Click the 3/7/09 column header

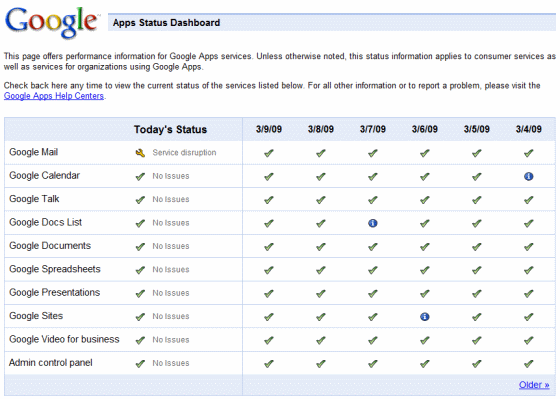tap(372, 129)
